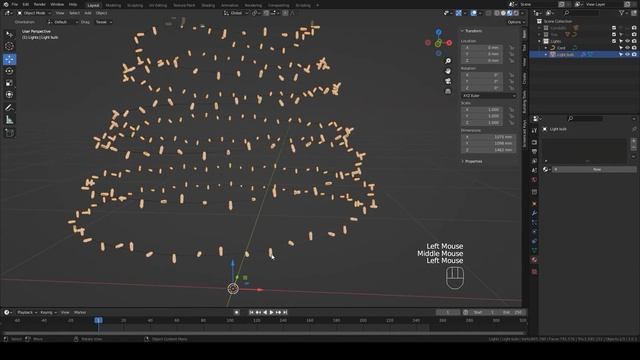Toggle viewport overlays
The image size is (640, 360).
473,13
